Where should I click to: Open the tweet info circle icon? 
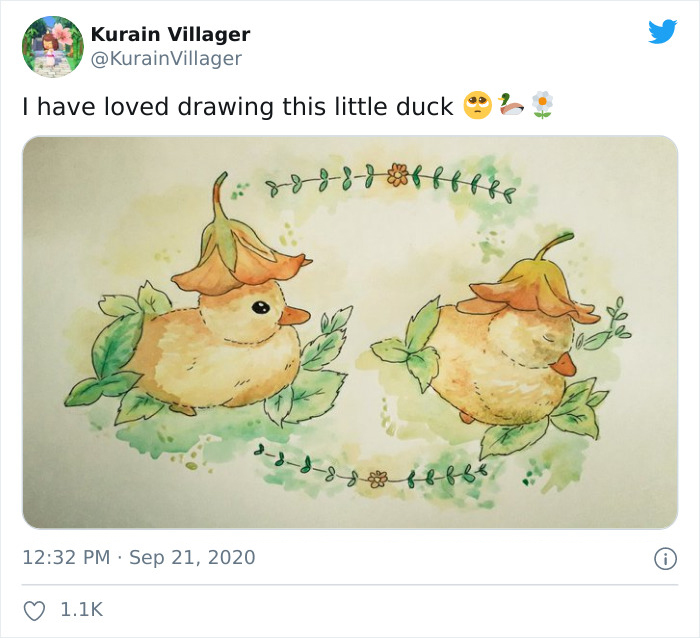(x=665, y=558)
